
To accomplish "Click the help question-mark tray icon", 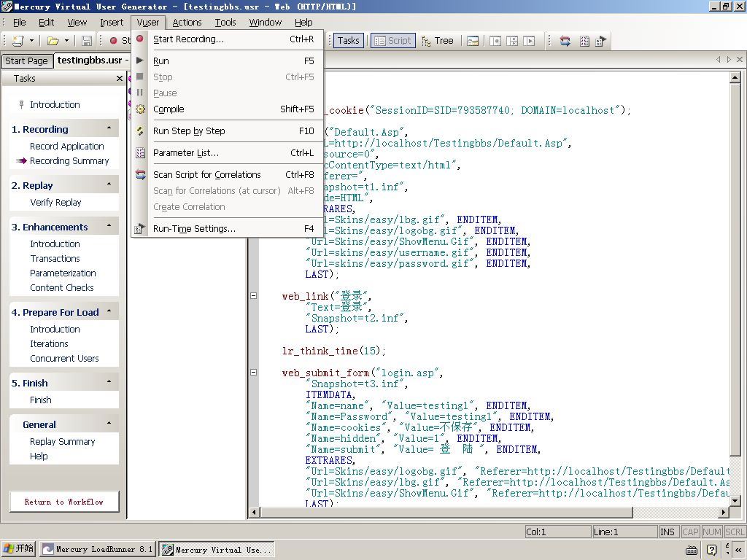I will pyautogui.click(x=712, y=550).
